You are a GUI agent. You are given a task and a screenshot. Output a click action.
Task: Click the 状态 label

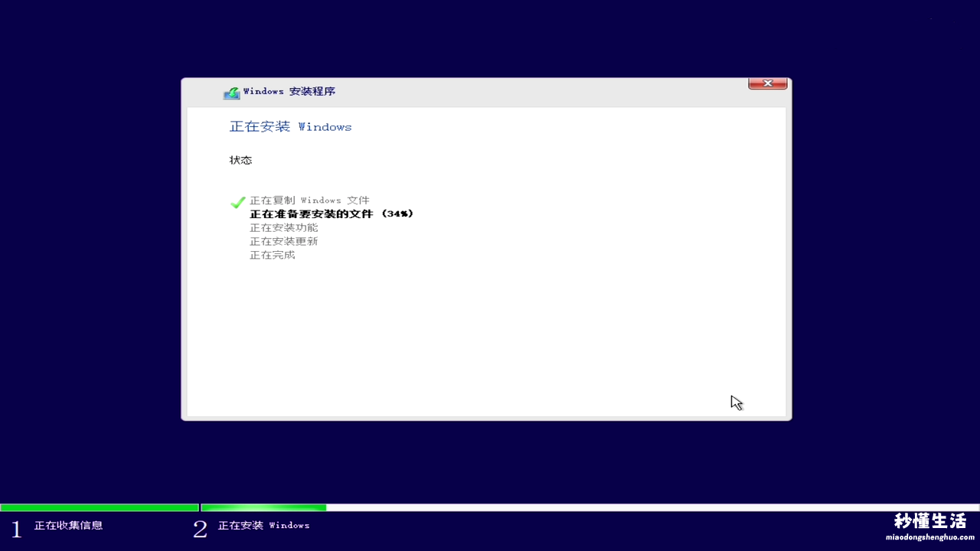pos(240,160)
